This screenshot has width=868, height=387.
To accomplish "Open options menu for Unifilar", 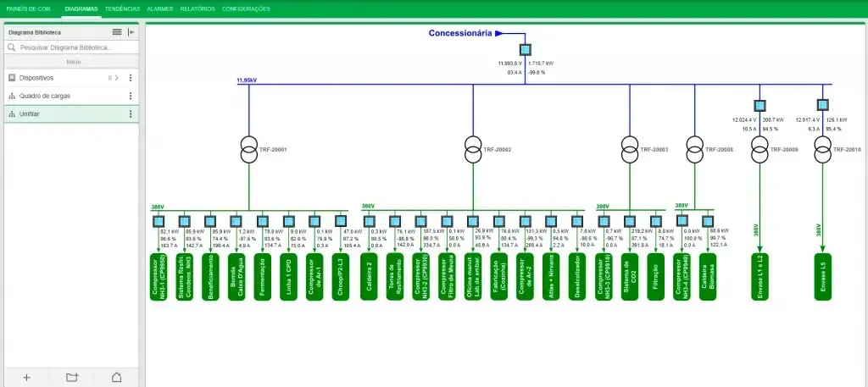I will (131, 113).
